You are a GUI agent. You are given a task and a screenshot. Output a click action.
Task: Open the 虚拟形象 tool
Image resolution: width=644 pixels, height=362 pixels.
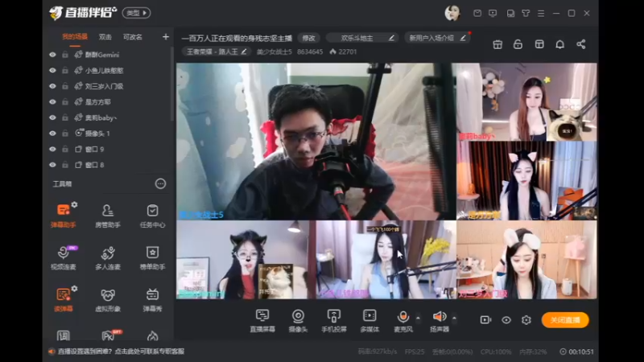[108, 299]
